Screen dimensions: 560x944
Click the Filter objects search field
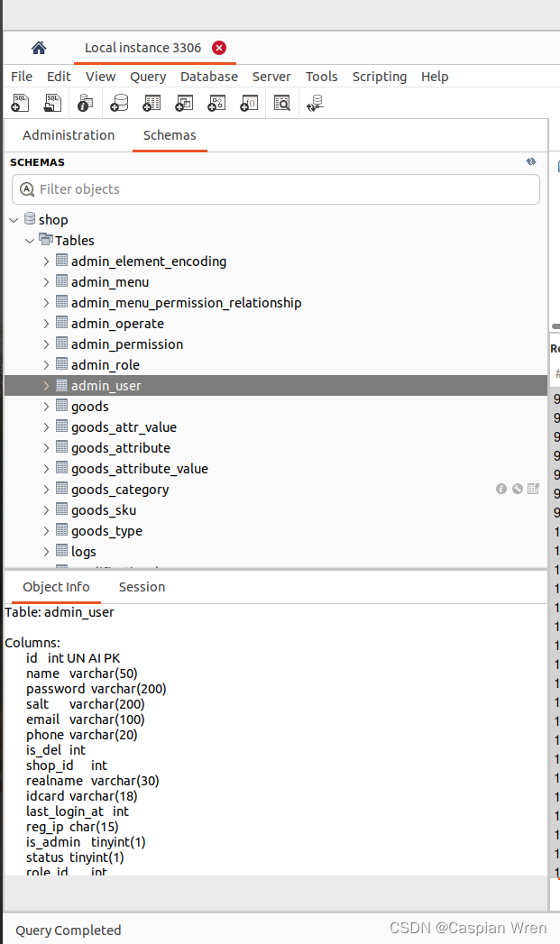coord(276,189)
